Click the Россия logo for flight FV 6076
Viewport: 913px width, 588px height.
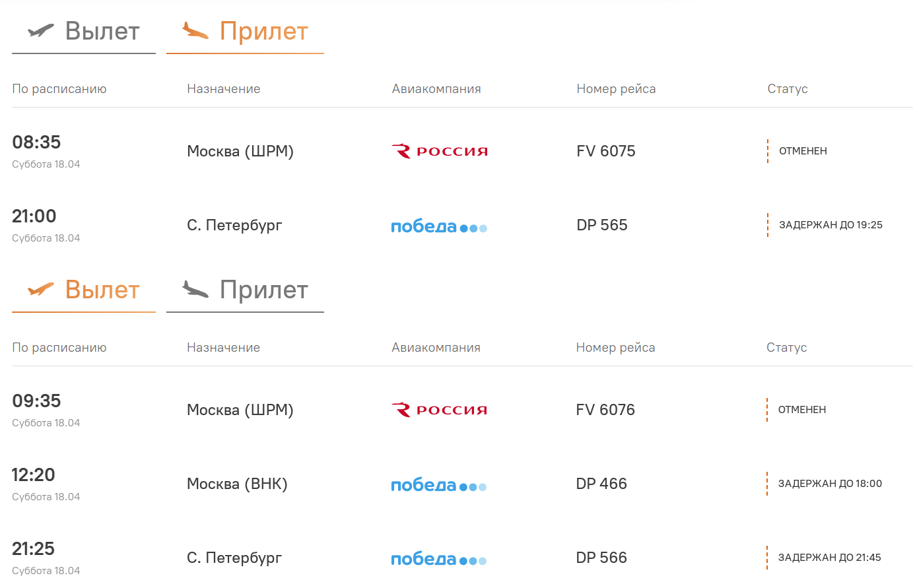440,410
